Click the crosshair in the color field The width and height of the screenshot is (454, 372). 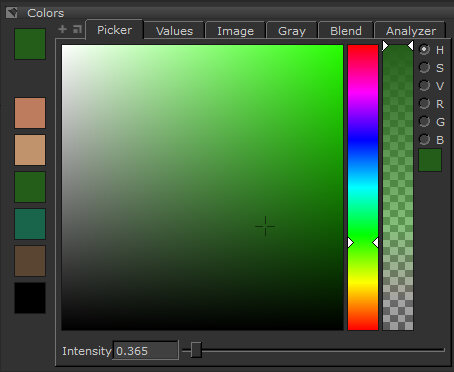[x=265, y=226]
